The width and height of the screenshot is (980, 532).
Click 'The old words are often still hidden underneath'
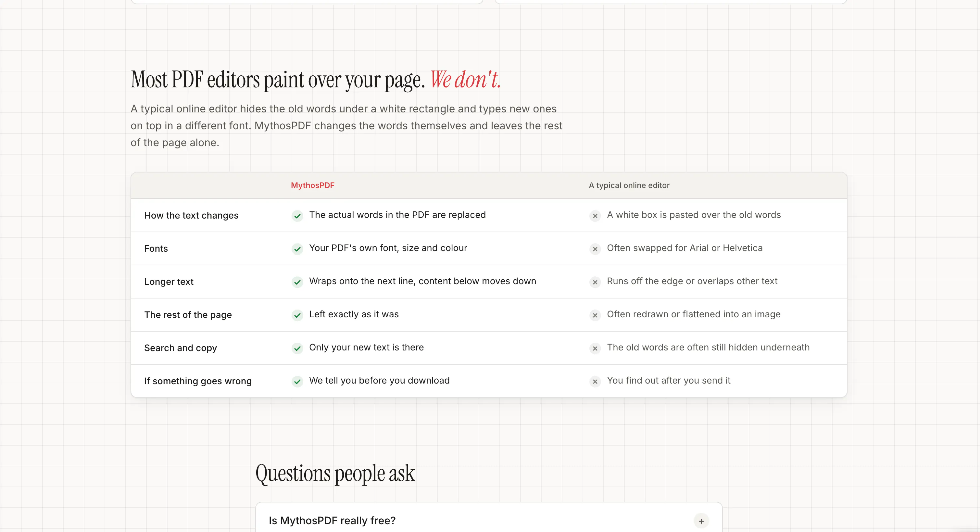coord(708,347)
